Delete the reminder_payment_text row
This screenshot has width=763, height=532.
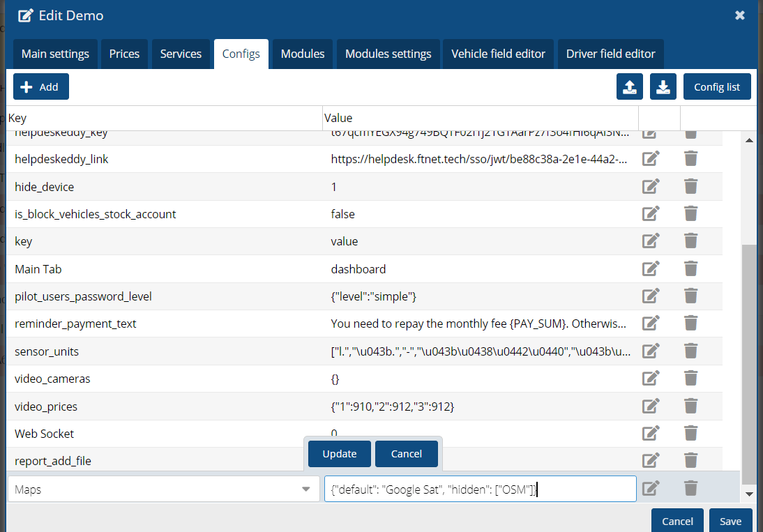[690, 324]
